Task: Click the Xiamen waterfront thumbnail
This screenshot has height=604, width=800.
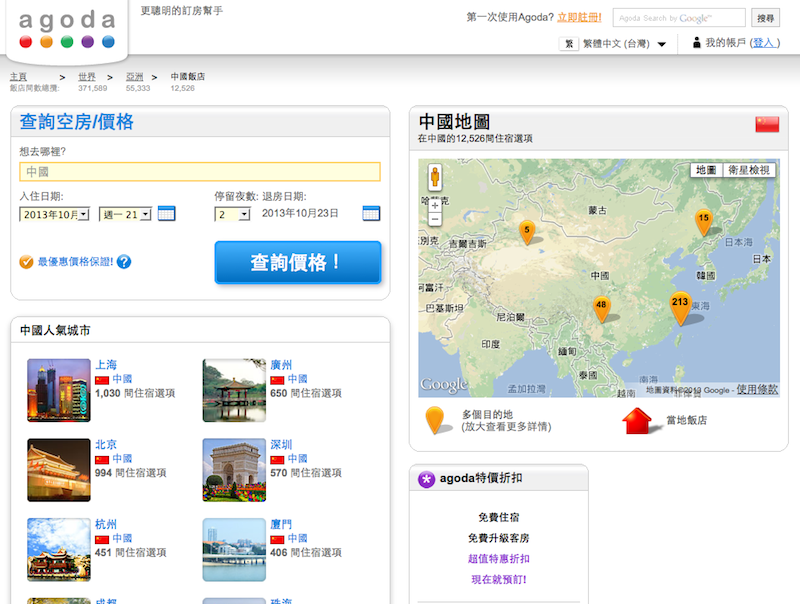Action: point(234,549)
